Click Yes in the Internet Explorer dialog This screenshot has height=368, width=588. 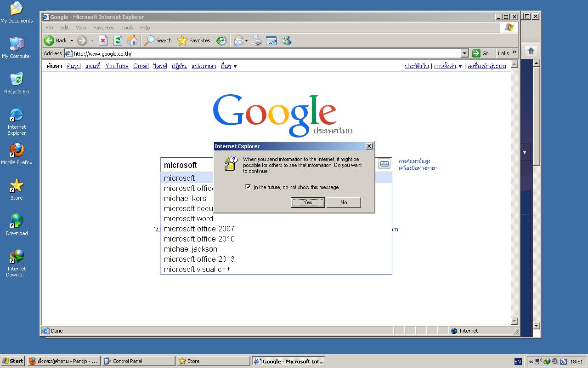coord(308,202)
